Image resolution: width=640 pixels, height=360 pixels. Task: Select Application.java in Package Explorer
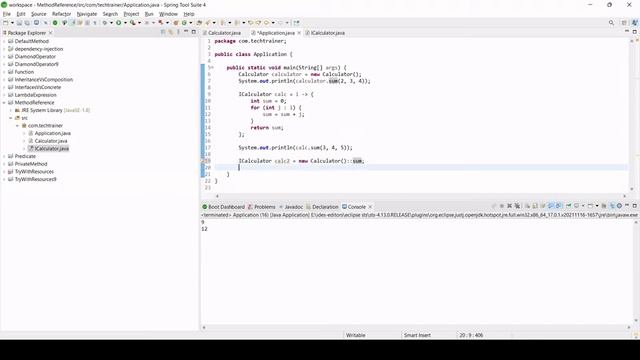pyautogui.click(x=53, y=133)
